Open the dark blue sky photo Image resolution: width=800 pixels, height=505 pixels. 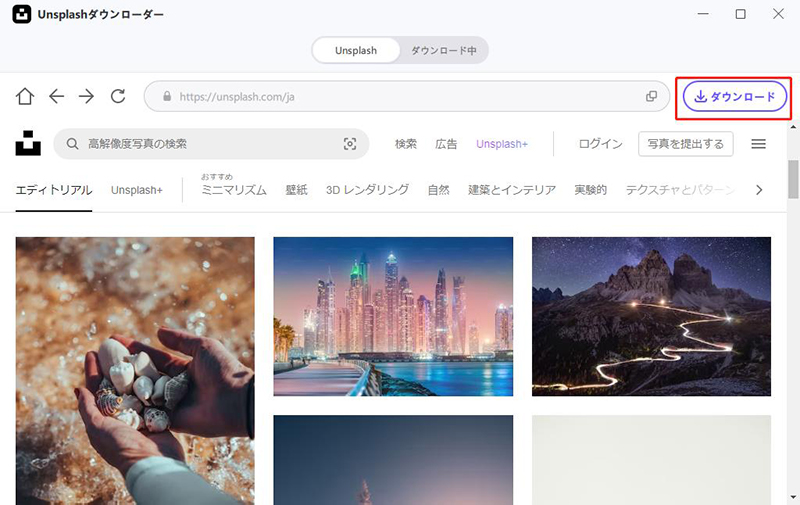pyautogui.click(x=393, y=460)
